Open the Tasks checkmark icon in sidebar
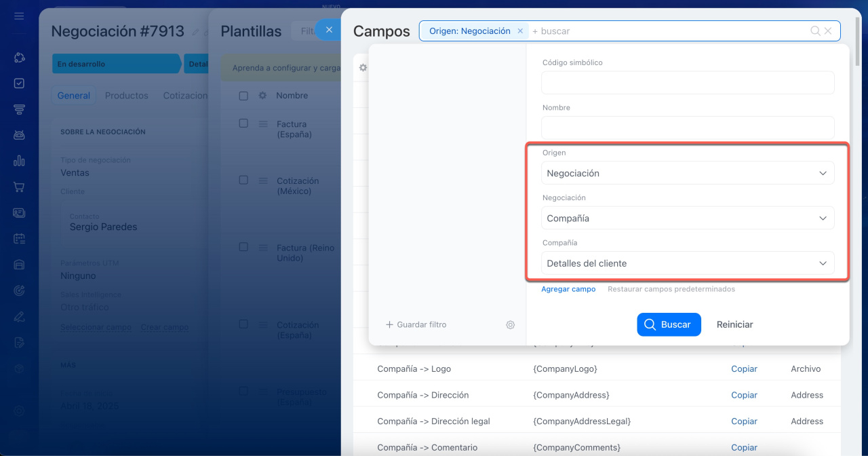This screenshot has height=456, width=868. [x=19, y=83]
